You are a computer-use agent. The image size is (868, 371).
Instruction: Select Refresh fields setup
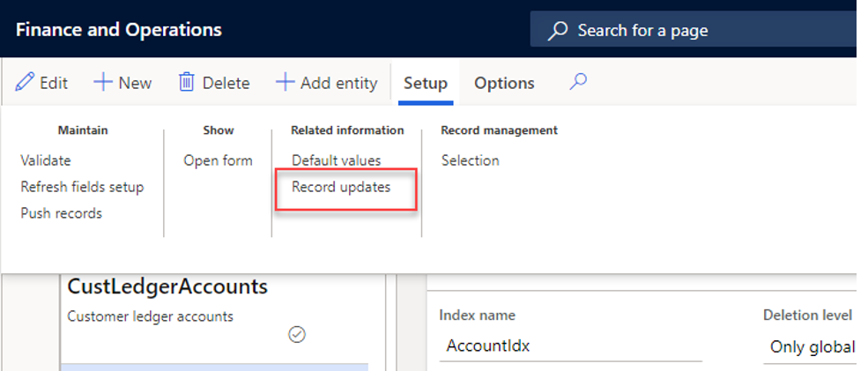click(x=82, y=187)
